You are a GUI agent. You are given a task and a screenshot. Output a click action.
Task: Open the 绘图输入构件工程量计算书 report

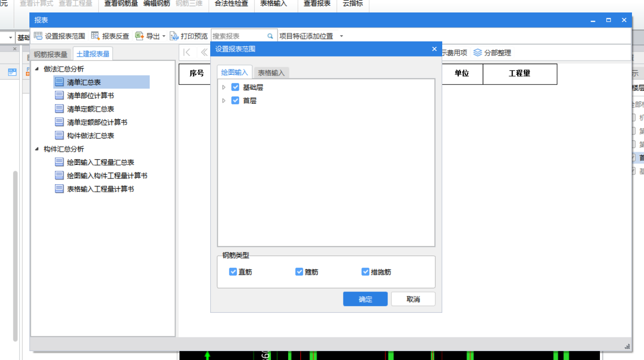click(107, 176)
